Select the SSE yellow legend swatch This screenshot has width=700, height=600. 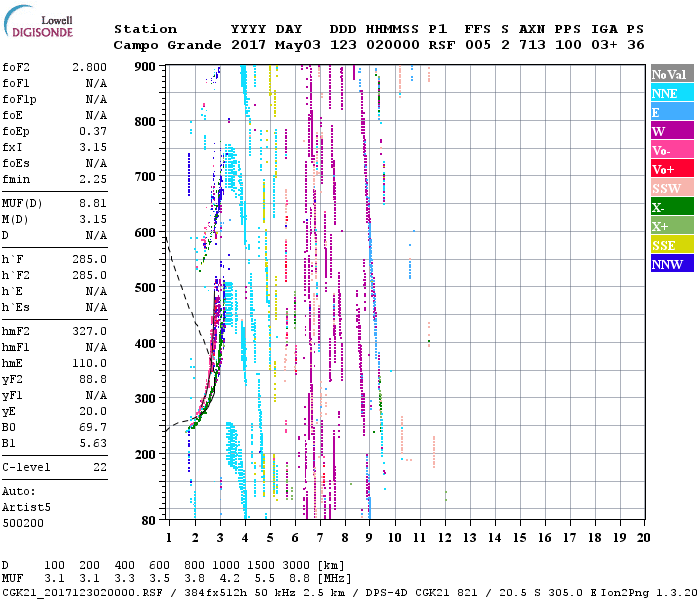[x=672, y=245]
